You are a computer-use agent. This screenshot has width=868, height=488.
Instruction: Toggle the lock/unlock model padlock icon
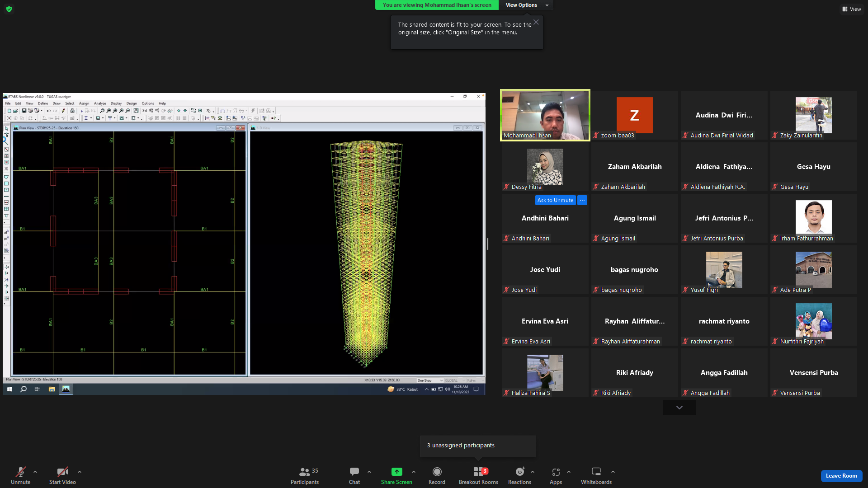click(x=72, y=111)
